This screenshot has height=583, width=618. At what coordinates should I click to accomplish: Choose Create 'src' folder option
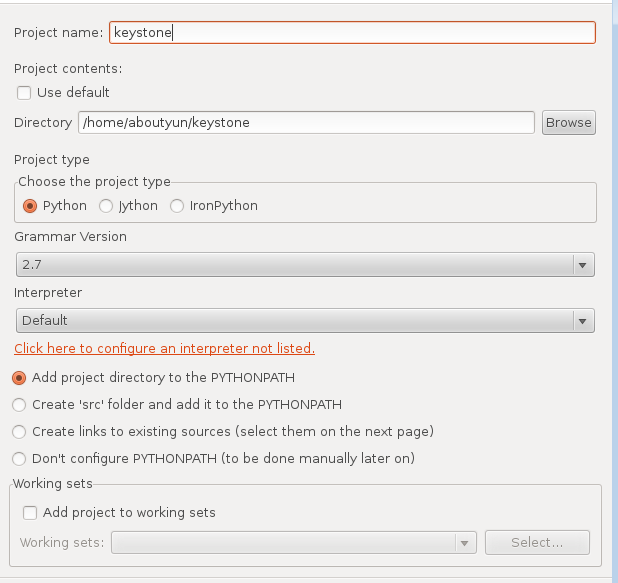coord(19,405)
